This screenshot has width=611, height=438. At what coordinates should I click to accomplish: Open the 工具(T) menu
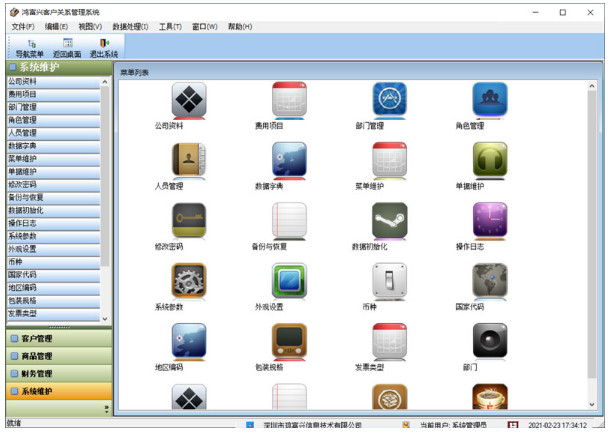(x=170, y=26)
